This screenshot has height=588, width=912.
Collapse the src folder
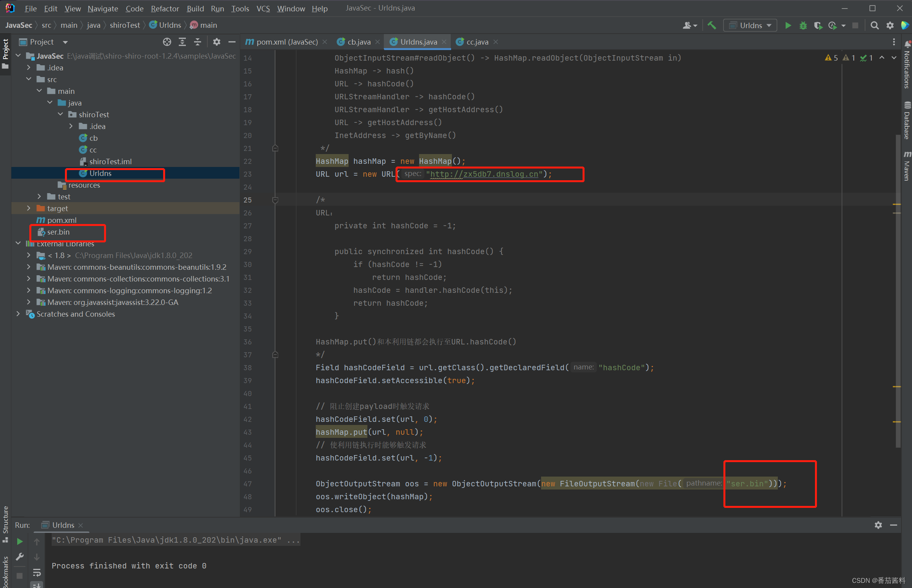tap(29, 79)
